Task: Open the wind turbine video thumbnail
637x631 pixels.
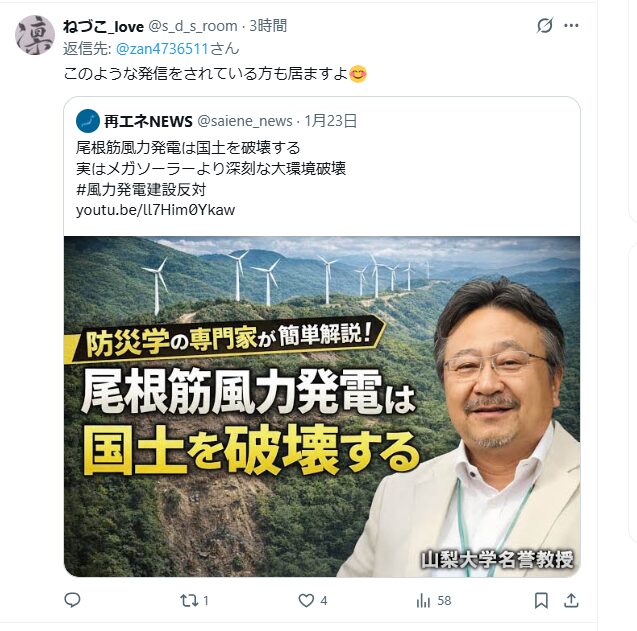Action: pos(322,406)
